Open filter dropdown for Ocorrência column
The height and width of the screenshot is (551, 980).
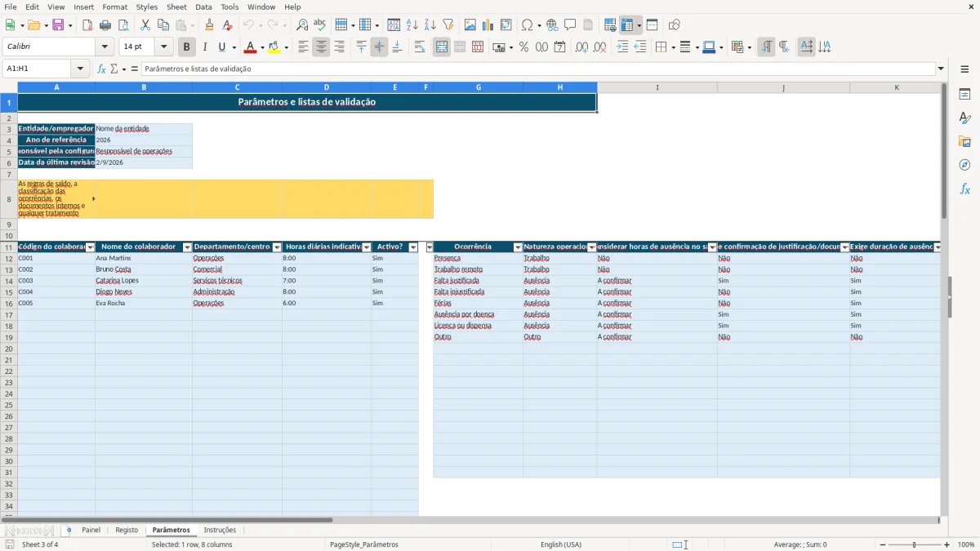pos(518,247)
